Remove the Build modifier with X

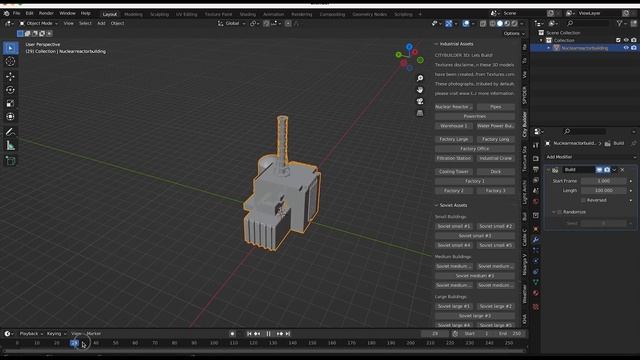[622, 169]
